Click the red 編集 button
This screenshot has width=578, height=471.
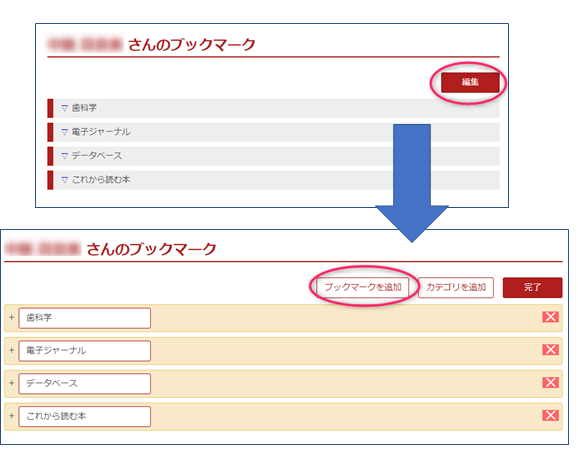[470, 82]
